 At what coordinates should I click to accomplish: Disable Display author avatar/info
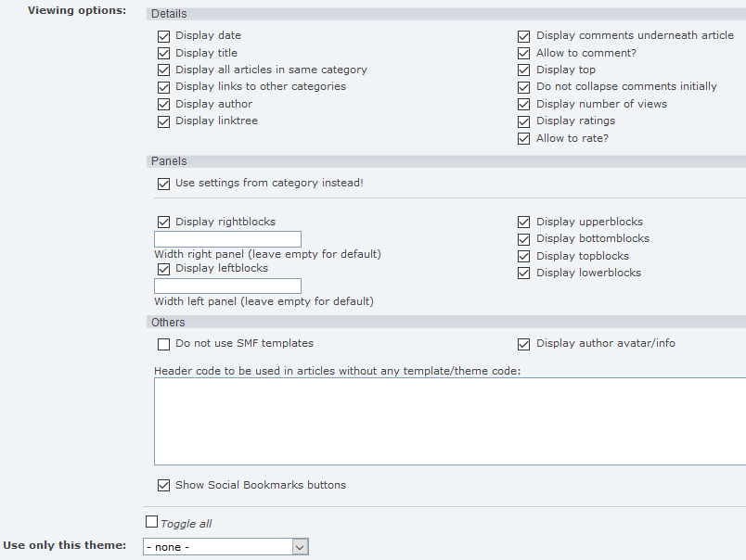tap(524, 344)
